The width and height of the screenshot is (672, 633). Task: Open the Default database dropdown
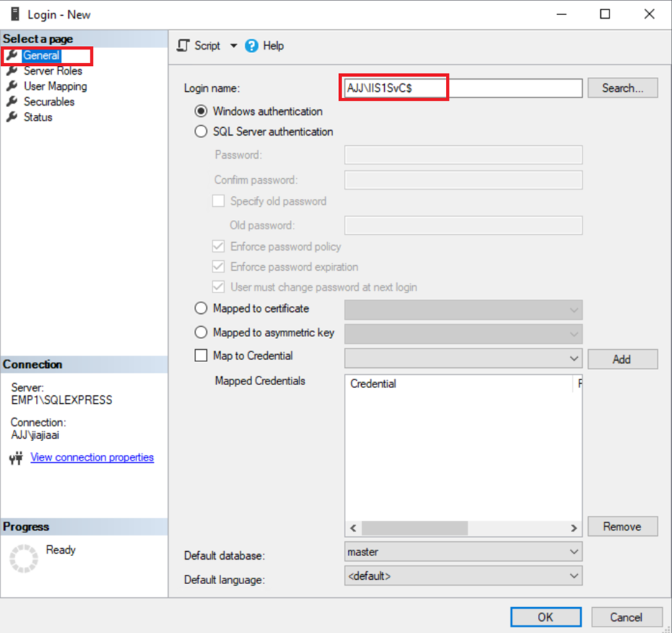(x=573, y=551)
